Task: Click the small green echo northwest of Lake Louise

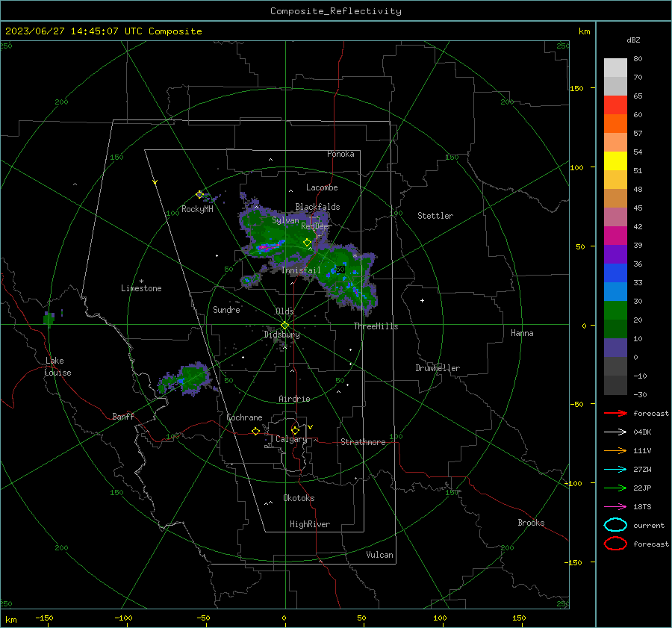Action: (x=49, y=319)
